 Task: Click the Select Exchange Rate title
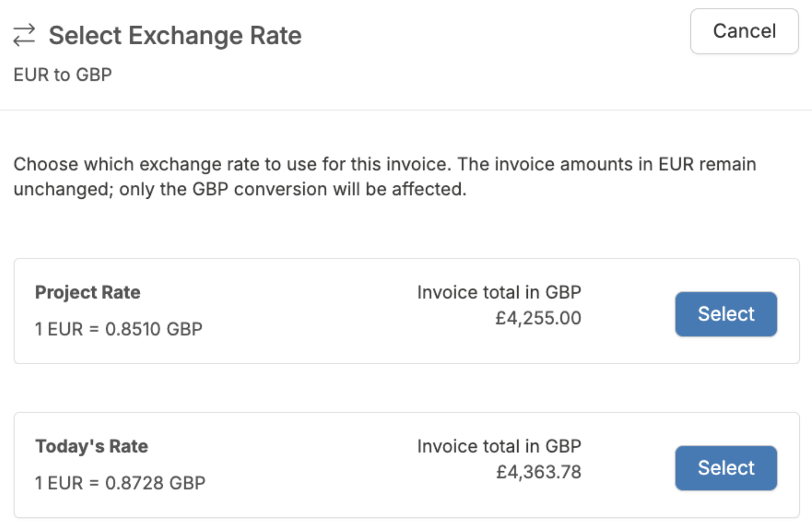coord(175,36)
